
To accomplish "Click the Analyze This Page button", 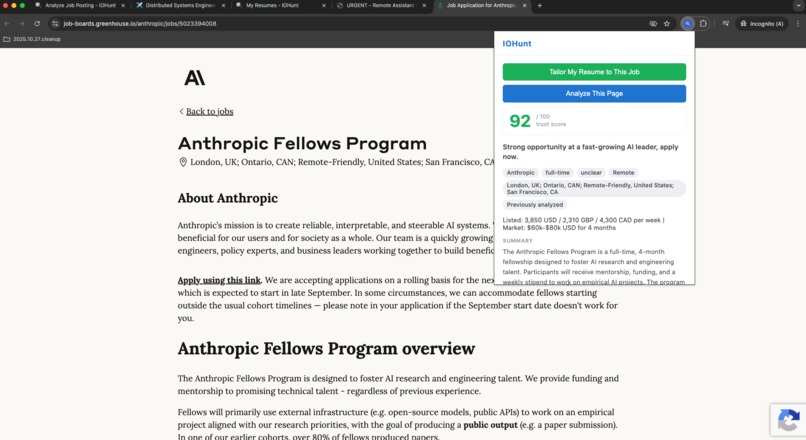I will pos(594,94).
